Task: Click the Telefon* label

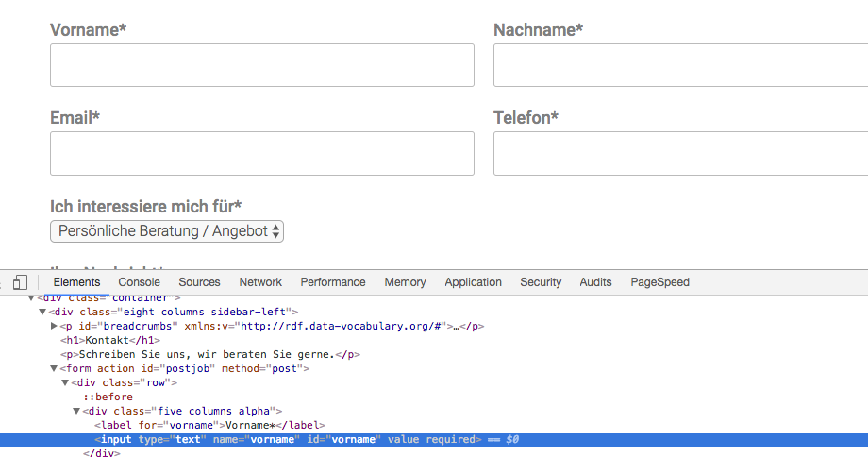Action: (x=526, y=117)
